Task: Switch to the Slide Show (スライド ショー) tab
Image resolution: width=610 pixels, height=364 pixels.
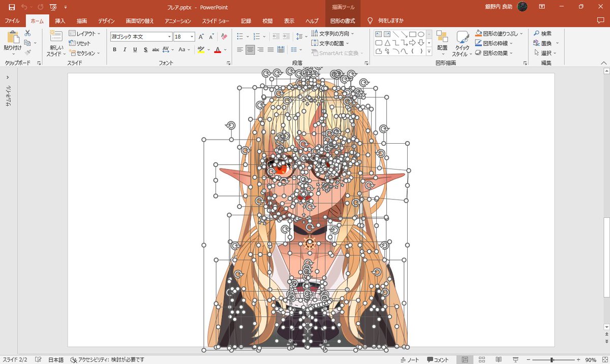Action: click(x=215, y=21)
